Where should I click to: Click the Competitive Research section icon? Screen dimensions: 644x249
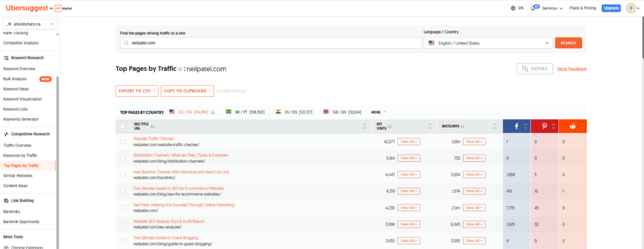6,134
